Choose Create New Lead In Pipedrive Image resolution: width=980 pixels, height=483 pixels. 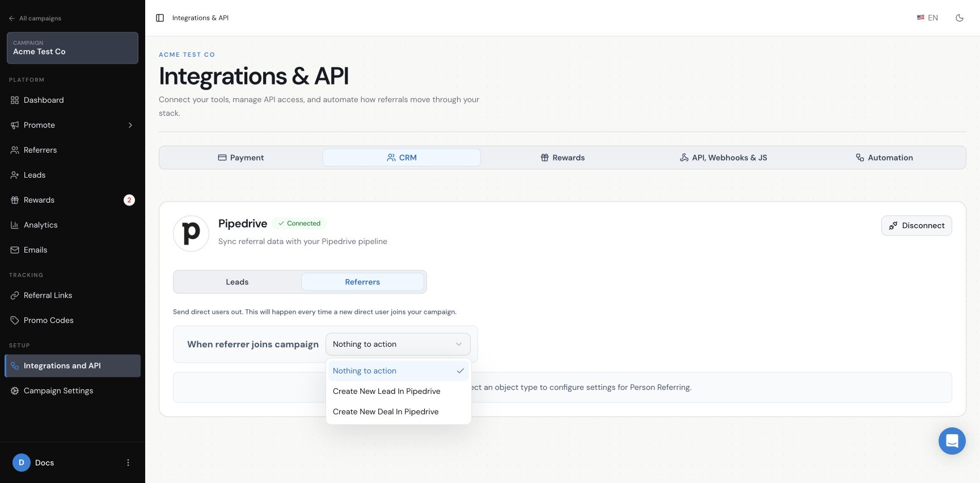398,391
